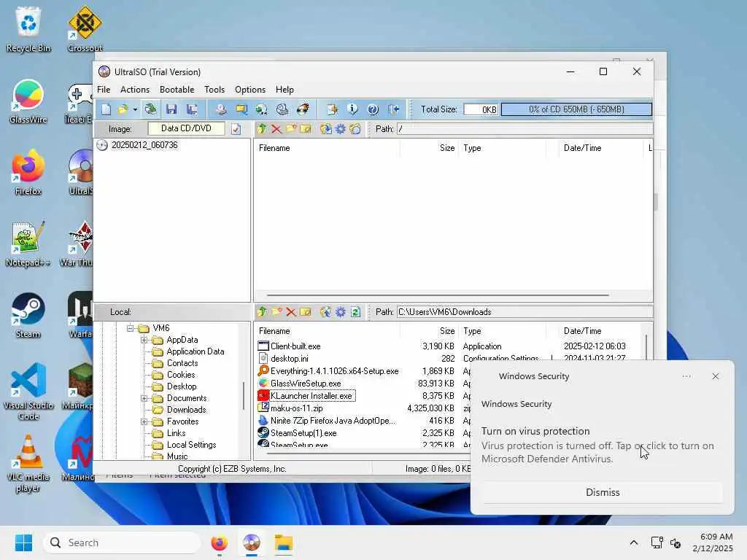Close the Windows Security notification with X
This screenshot has height=560, width=747.
(716, 376)
